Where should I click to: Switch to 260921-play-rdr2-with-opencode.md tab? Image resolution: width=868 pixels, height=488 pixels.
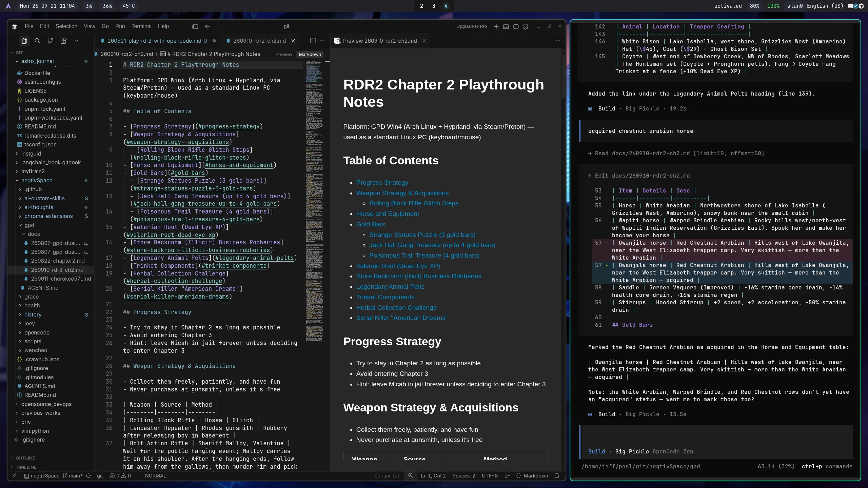157,41
